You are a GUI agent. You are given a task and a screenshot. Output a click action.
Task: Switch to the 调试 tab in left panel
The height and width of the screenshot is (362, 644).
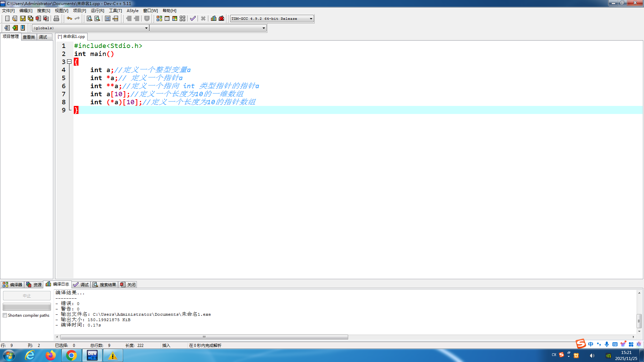point(43,37)
